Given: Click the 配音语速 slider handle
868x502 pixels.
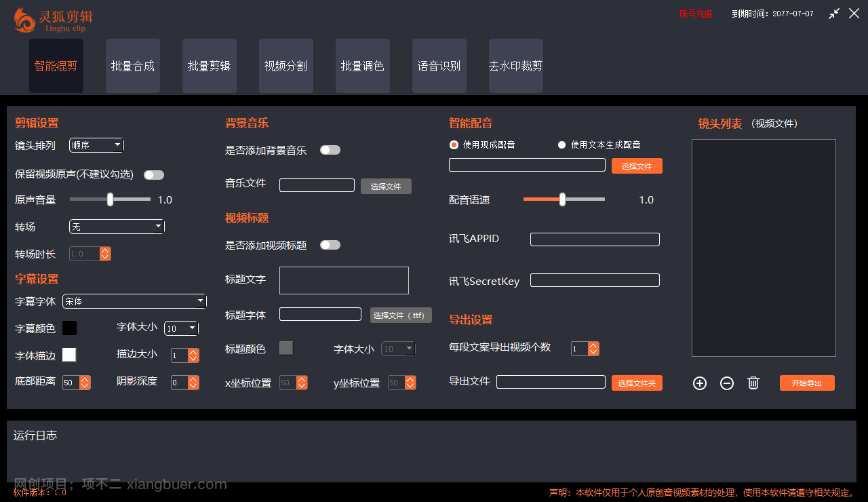Looking at the screenshot, I should pos(562,199).
